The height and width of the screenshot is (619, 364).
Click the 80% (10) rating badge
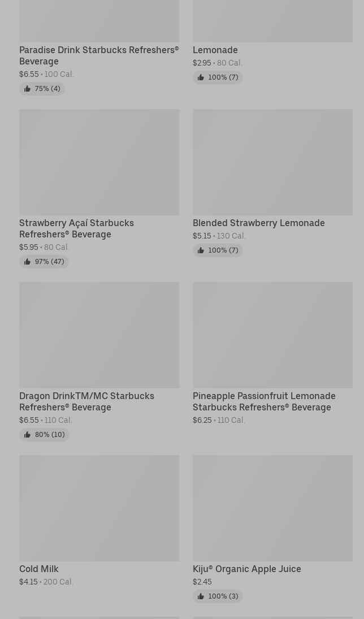(x=44, y=435)
